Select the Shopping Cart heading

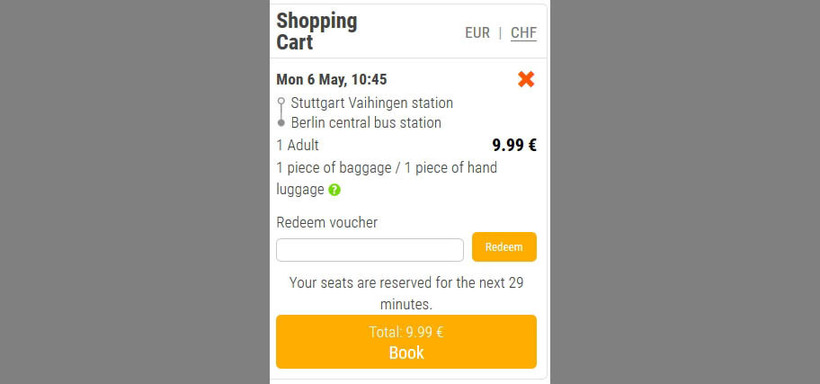click(316, 31)
